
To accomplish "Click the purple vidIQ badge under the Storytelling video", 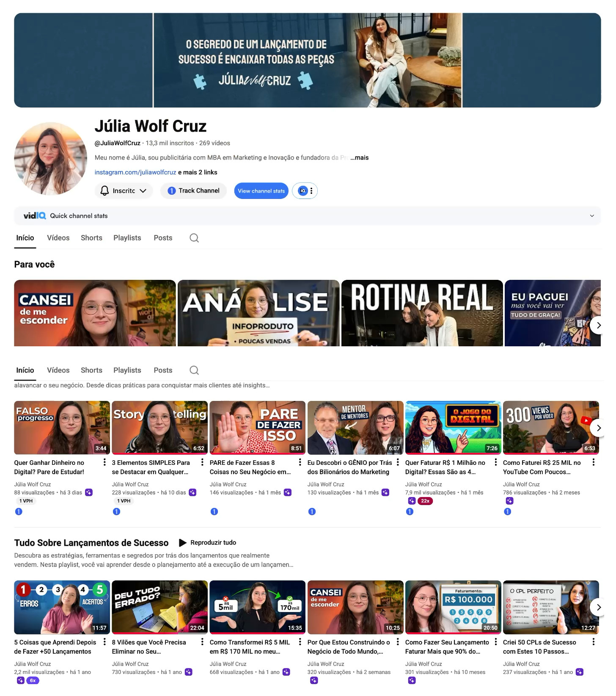I will pyautogui.click(x=192, y=492).
